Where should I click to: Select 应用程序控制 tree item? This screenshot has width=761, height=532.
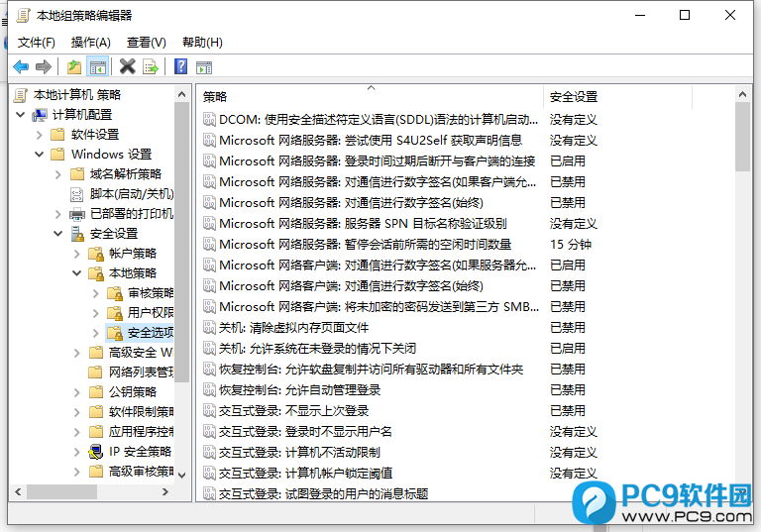point(141,432)
